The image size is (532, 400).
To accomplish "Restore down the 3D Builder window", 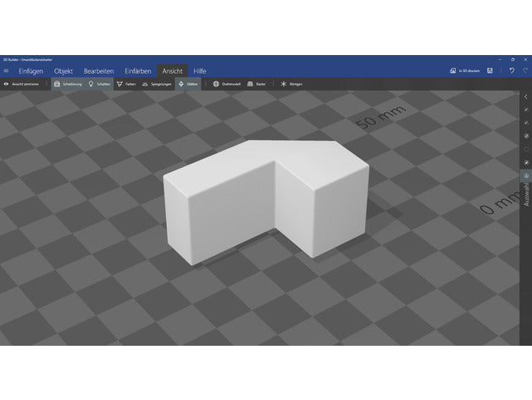I will click(513, 59).
